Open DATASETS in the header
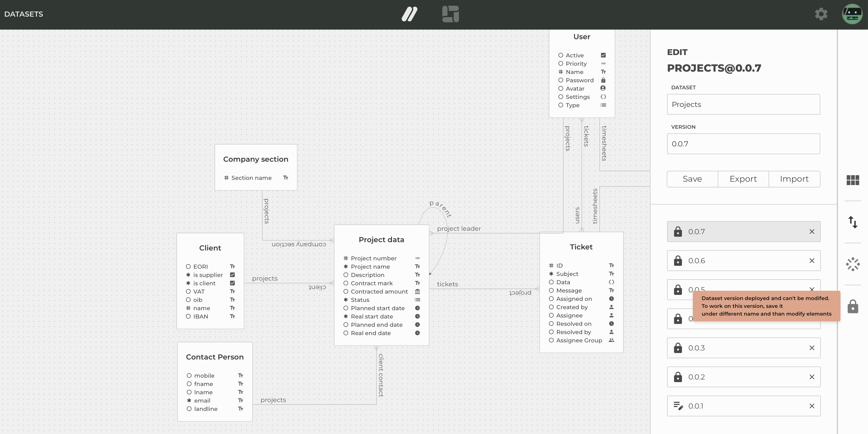This screenshot has width=868, height=434. pyautogui.click(x=24, y=14)
